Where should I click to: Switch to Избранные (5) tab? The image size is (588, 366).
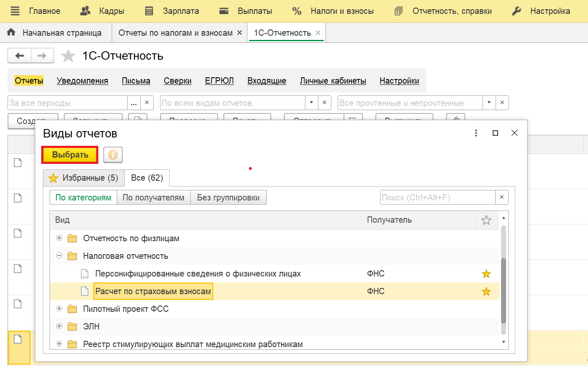84,178
